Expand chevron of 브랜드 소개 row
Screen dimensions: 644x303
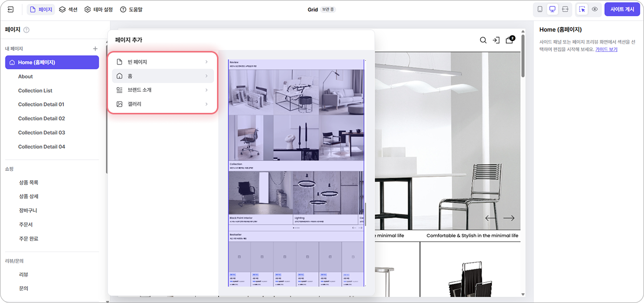207,90
